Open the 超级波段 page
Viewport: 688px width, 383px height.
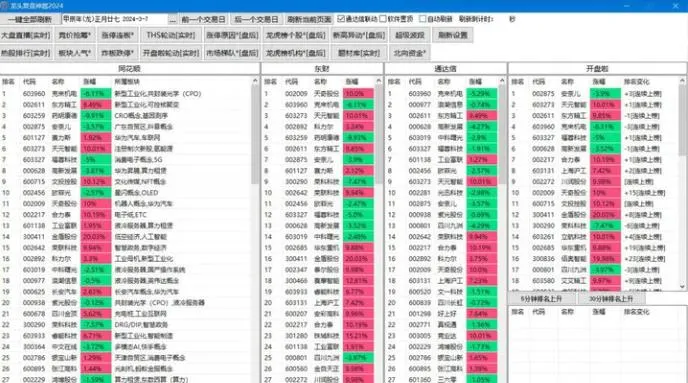pos(409,35)
